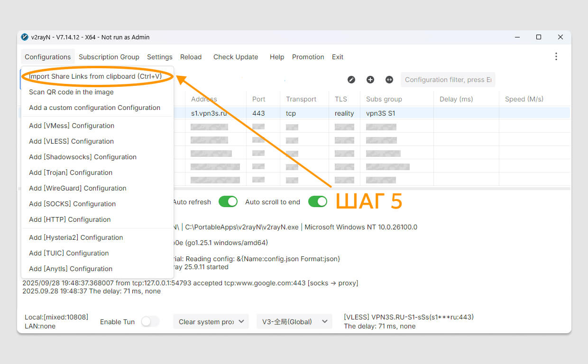
Task: Click the v2rayN logo in the title bar
Action: point(24,37)
